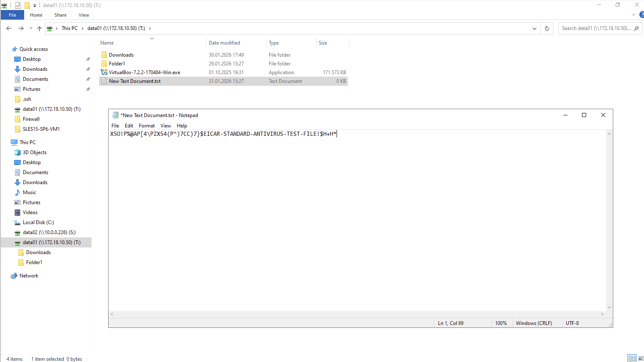
Task: Select Folder1 in the file list
Action: [223, 64]
